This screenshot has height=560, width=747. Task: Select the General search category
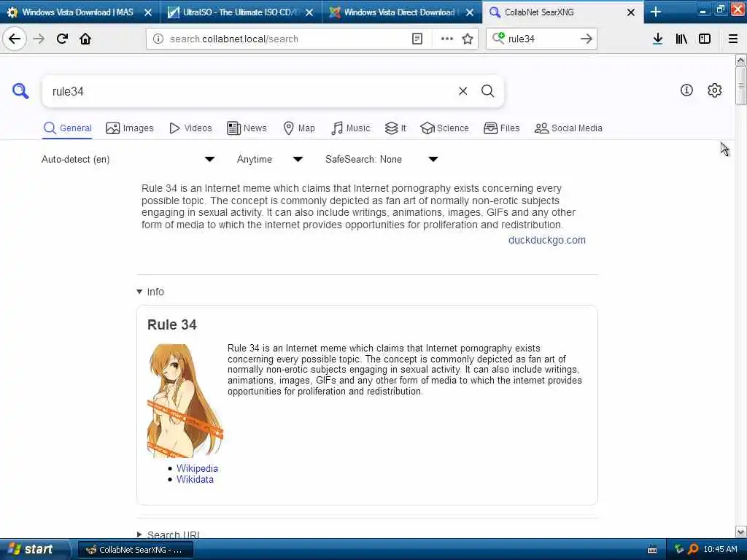[x=67, y=128]
